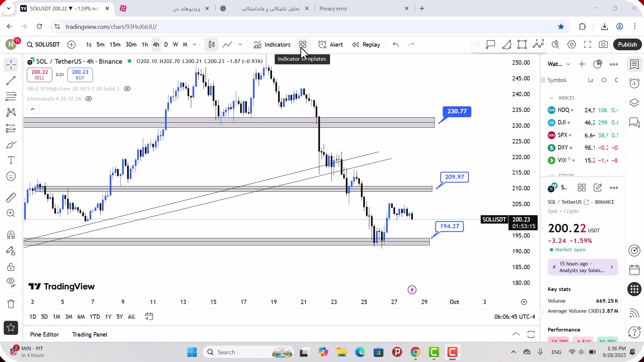Open the go to date picker
Viewport: 644px width, 362px height.
coord(149,317)
